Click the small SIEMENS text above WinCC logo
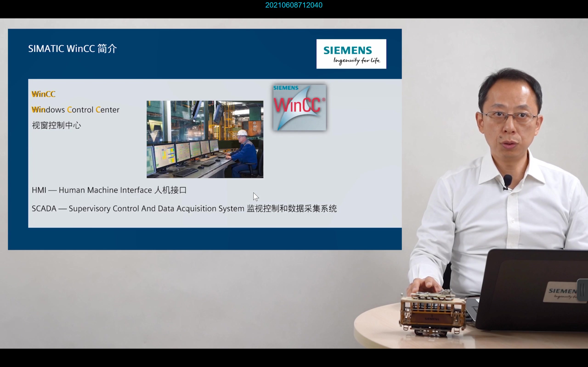 click(286, 88)
